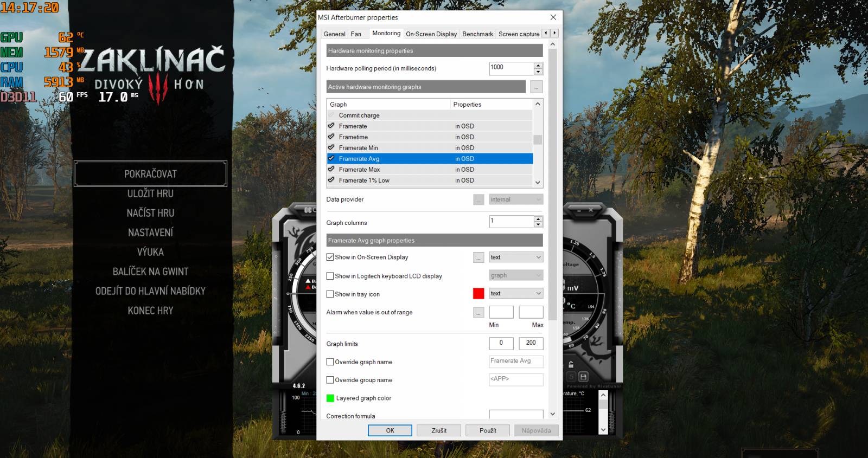This screenshot has height=458, width=868.
Task: Close the Afterburner skin window
Action: [x=591, y=209]
